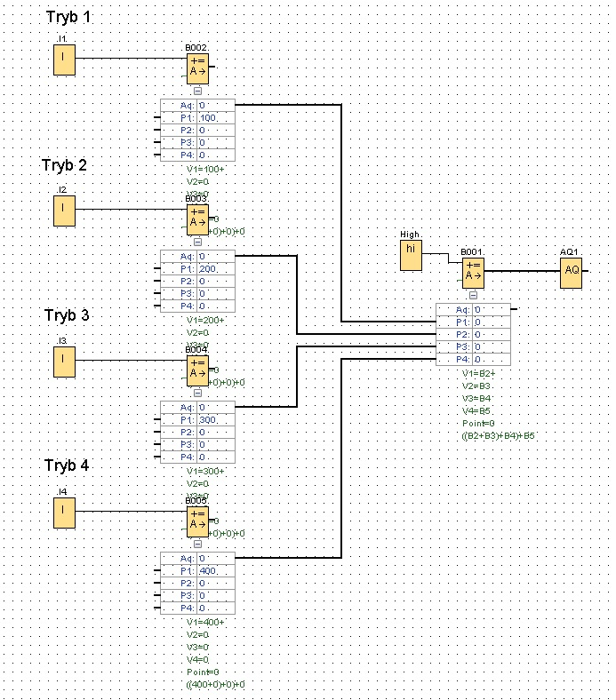
Task: Click P1 value 400 in B005 table
Action: tap(216, 570)
